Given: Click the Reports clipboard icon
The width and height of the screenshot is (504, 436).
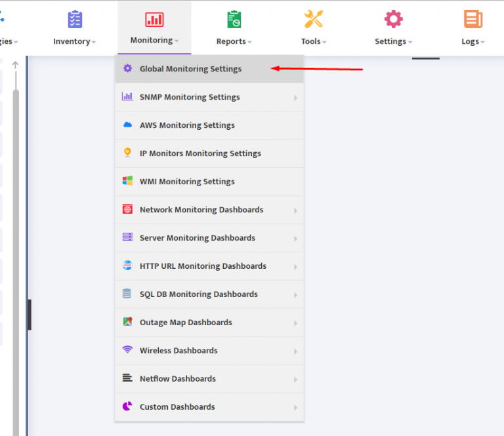Looking at the screenshot, I should (234, 20).
